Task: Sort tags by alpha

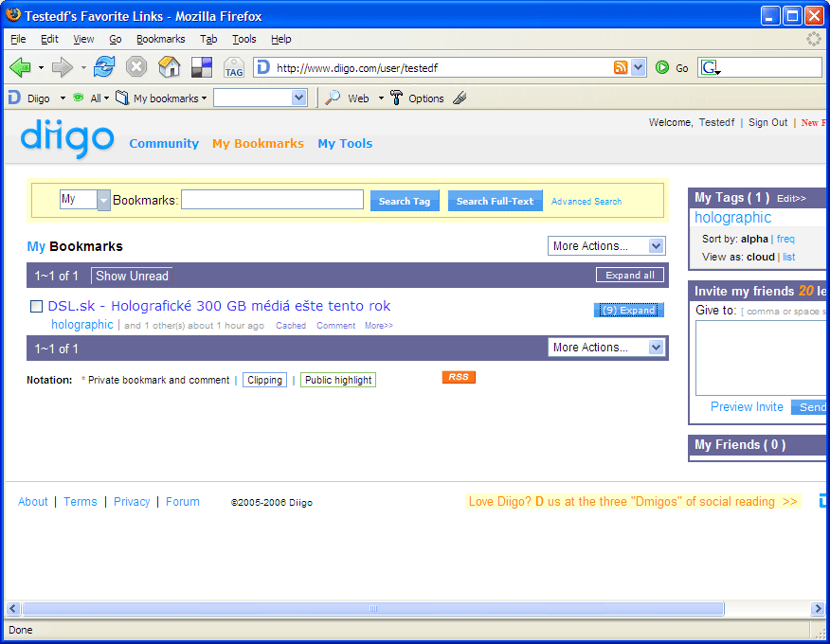Action: 754,239
